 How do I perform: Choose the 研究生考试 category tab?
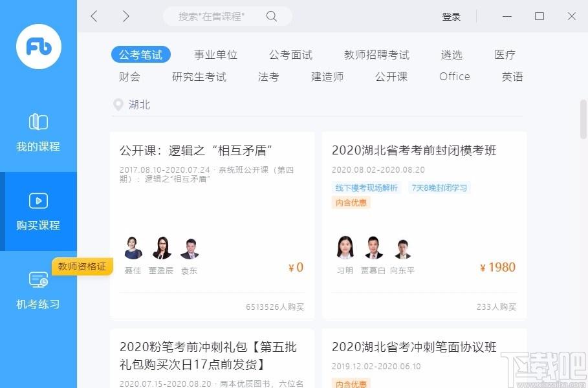(199, 77)
